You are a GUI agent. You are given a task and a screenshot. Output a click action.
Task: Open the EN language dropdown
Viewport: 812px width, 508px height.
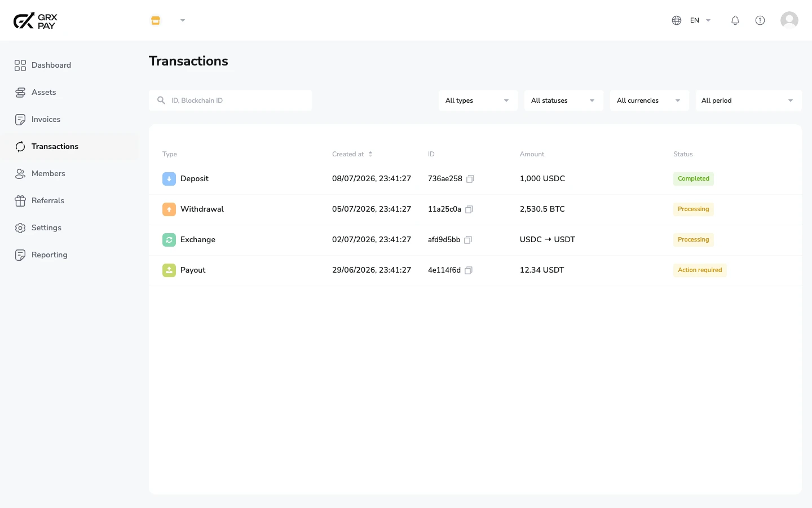(x=700, y=20)
